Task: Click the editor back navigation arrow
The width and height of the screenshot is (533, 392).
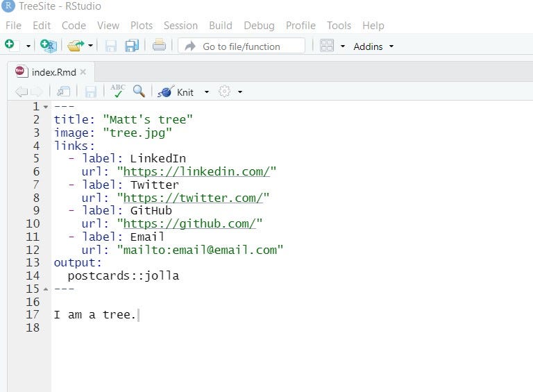Action: 22,92
